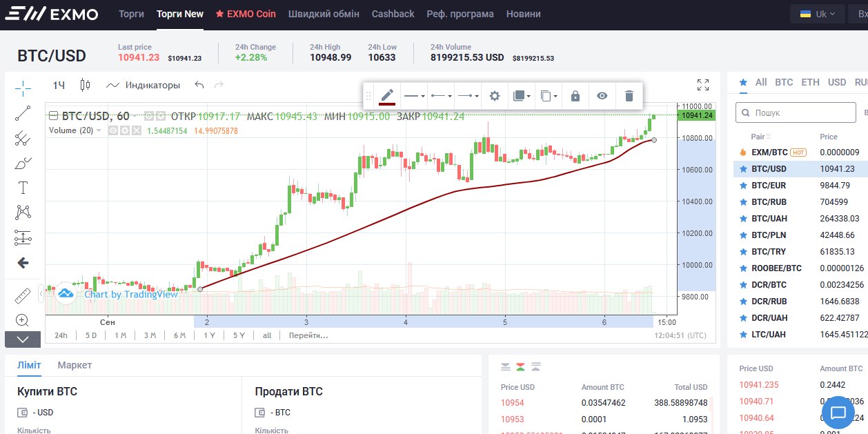Open the EXMO Coin page
The width and height of the screenshot is (868, 434).
point(246,14)
